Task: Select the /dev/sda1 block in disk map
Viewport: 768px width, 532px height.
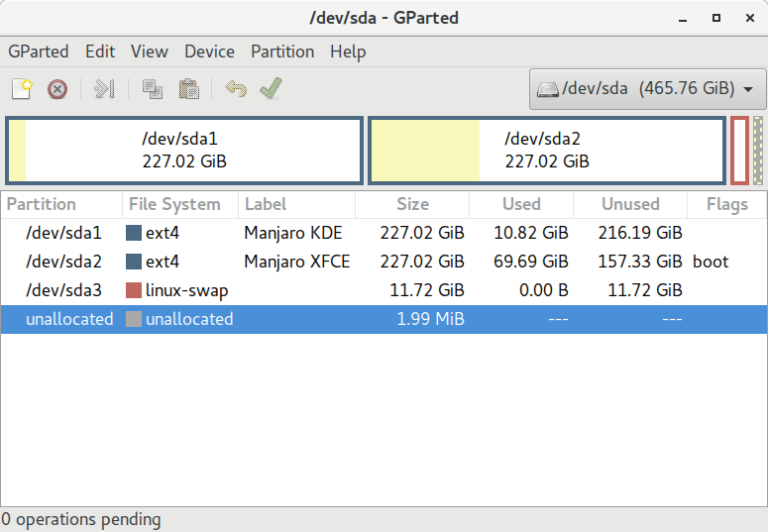Action: tap(184, 151)
